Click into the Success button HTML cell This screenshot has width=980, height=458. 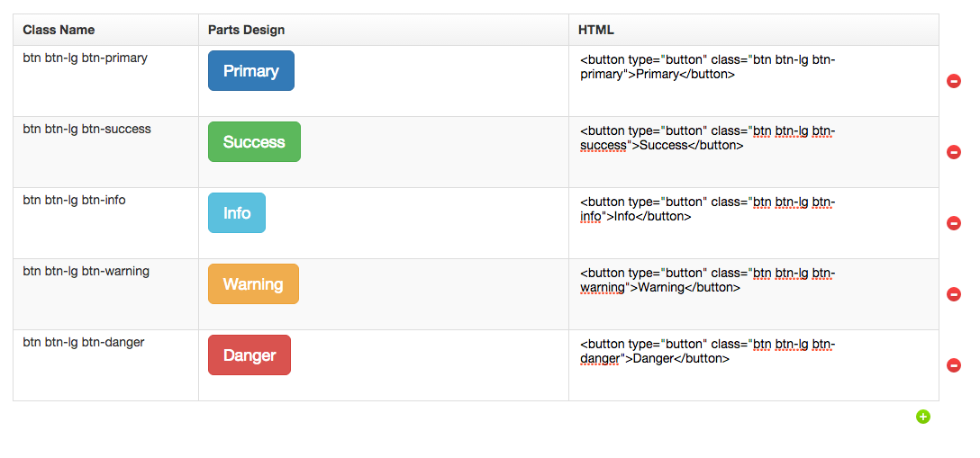coord(708,138)
